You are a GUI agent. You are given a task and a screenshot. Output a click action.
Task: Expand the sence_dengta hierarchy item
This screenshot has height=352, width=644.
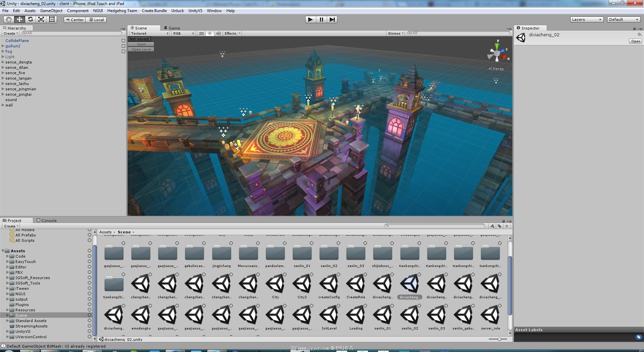point(3,62)
